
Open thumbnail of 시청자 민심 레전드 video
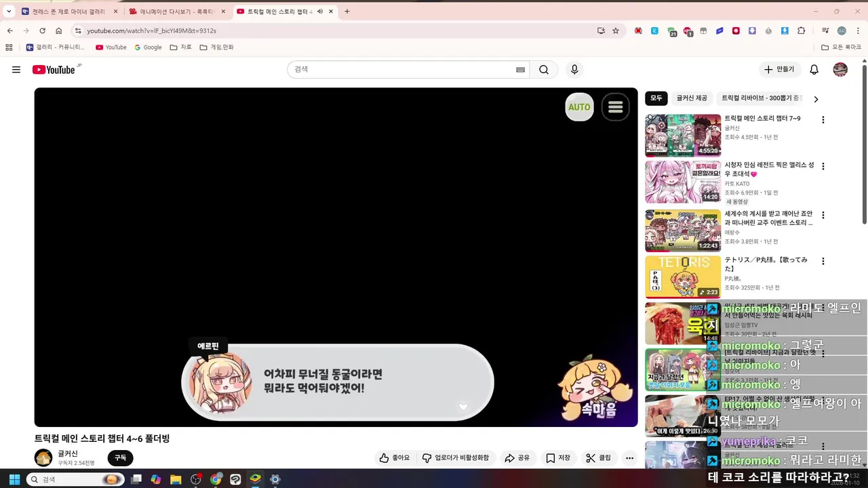pos(683,182)
